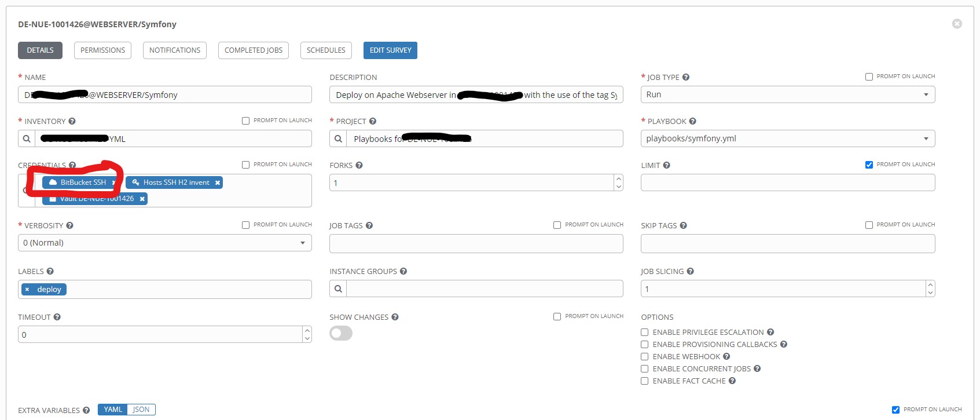Image resolution: width=980 pixels, height=420 pixels.
Task: Click the Edit Survey button
Action: (x=390, y=50)
